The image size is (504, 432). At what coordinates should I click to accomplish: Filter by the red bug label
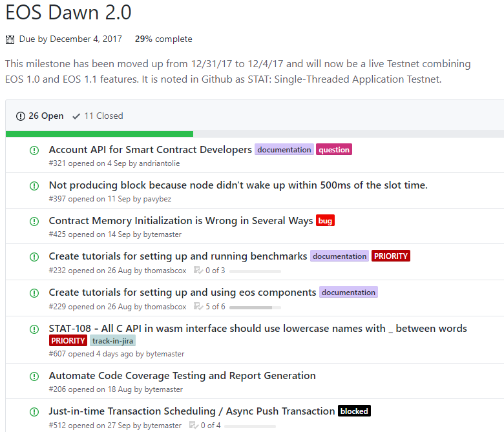tap(325, 221)
